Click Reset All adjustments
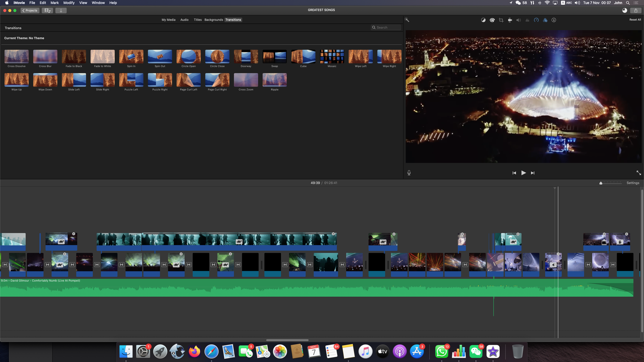 635,20
